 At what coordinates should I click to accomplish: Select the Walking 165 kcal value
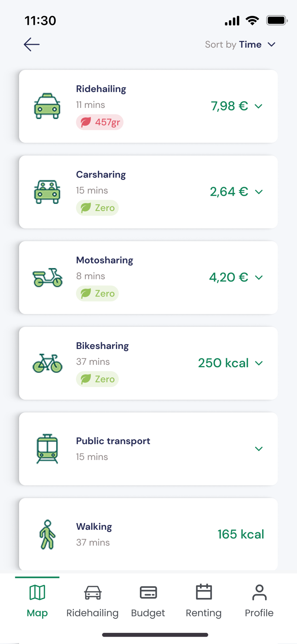pos(240,535)
